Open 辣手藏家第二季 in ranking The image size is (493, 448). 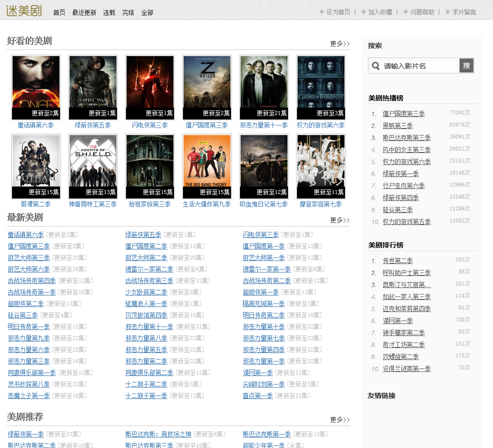point(403,332)
